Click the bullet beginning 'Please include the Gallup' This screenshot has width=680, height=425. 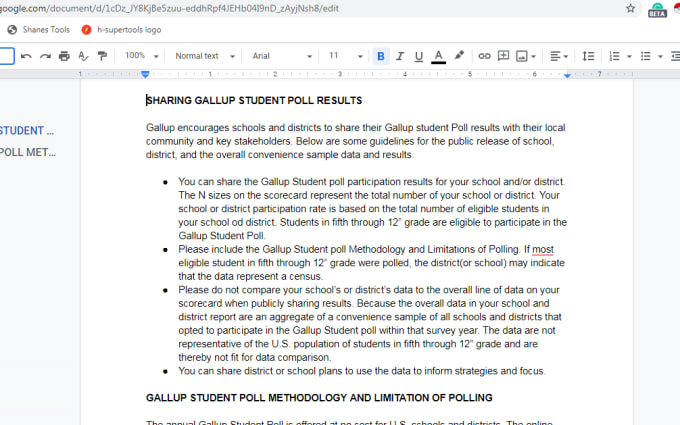tap(372, 263)
